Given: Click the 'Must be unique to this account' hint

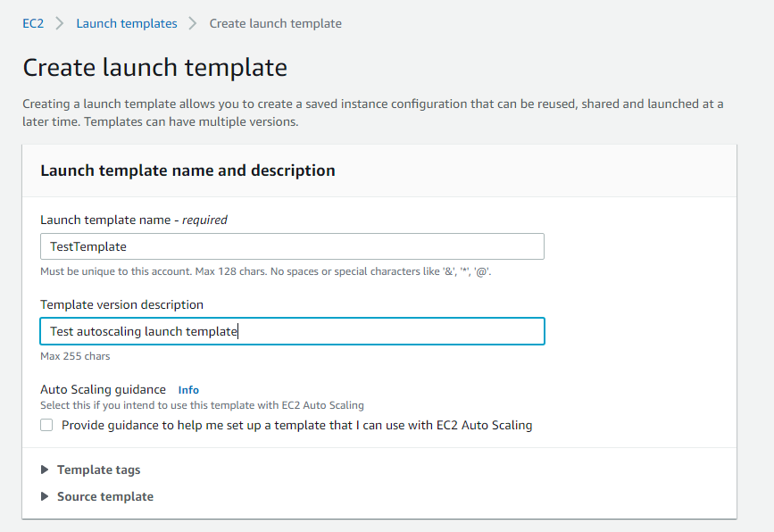Looking at the screenshot, I should click(265, 271).
